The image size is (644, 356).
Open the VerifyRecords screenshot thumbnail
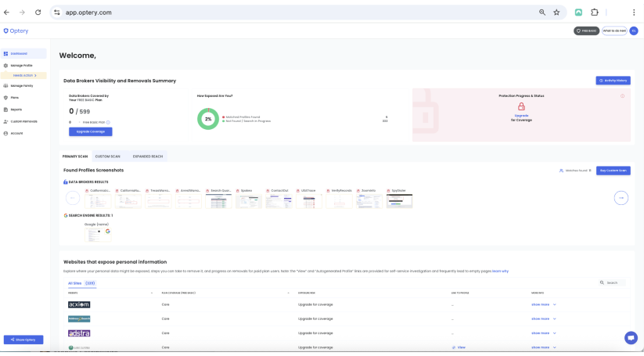coord(340,201)
